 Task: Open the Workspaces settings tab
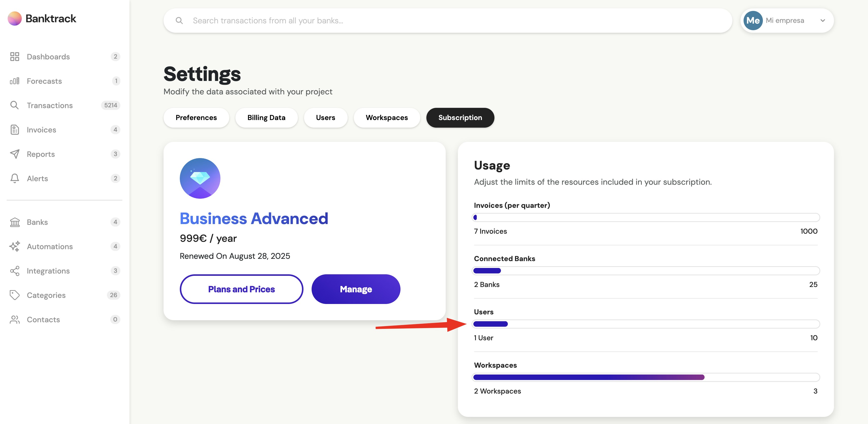tap(387, 117)
